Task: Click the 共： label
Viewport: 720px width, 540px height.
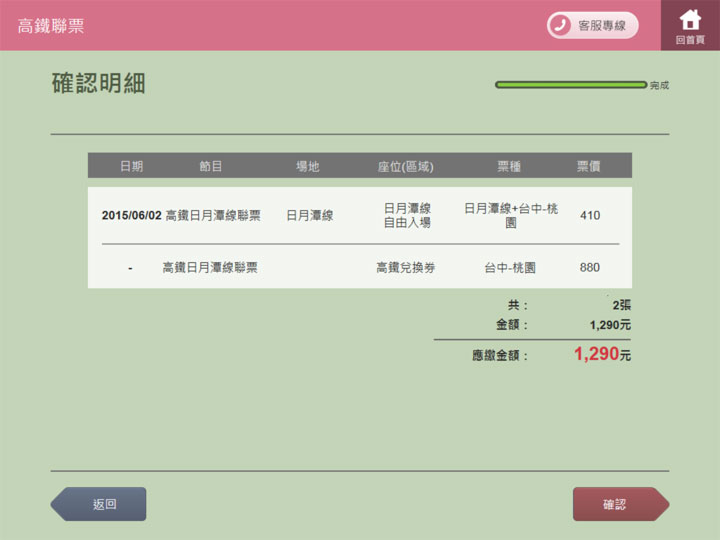Action: click(x=518, y=305)
